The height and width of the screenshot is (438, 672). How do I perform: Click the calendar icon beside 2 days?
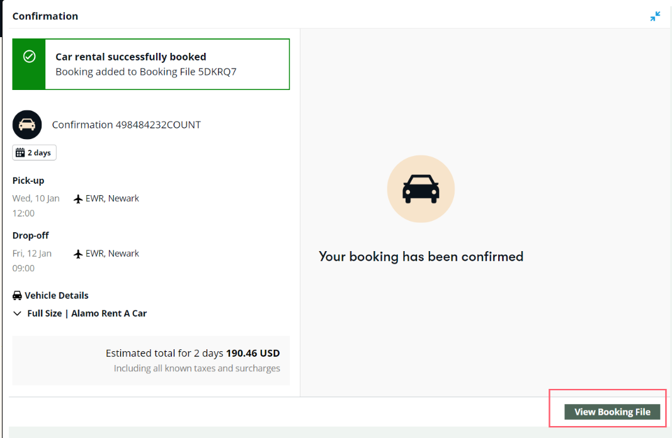click(x=20, y=153)
